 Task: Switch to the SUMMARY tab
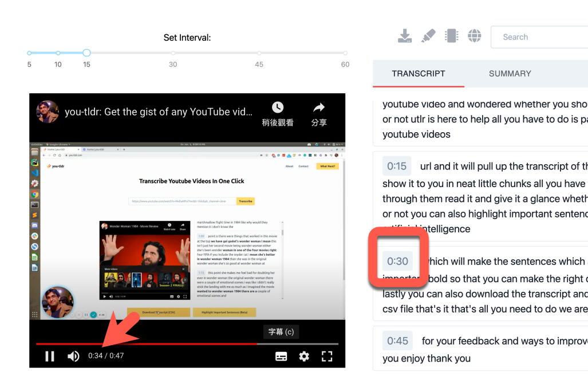point(509,73)
